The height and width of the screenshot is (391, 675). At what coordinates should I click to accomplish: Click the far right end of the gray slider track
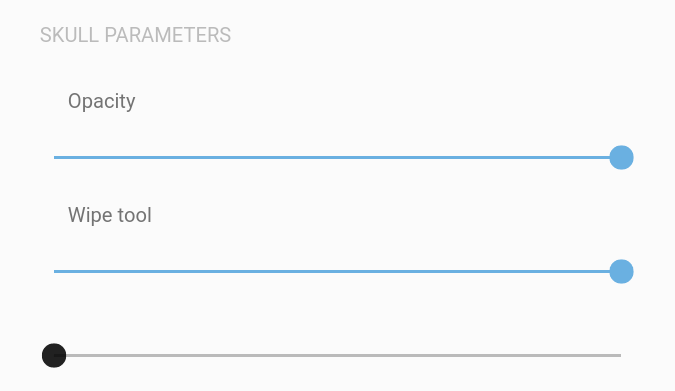pyautogui.click(x=620, y=355)
